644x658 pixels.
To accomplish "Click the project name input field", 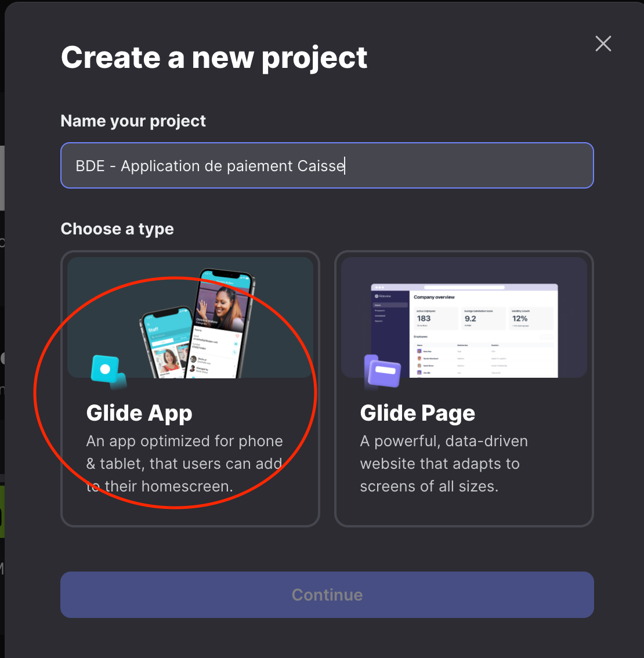I will (x=327, y=165).
